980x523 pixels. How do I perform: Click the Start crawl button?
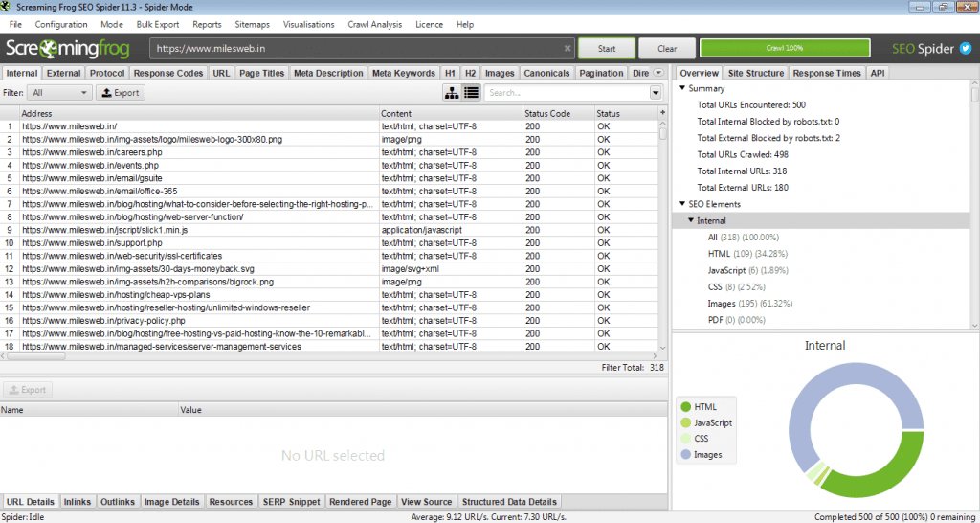607,48
